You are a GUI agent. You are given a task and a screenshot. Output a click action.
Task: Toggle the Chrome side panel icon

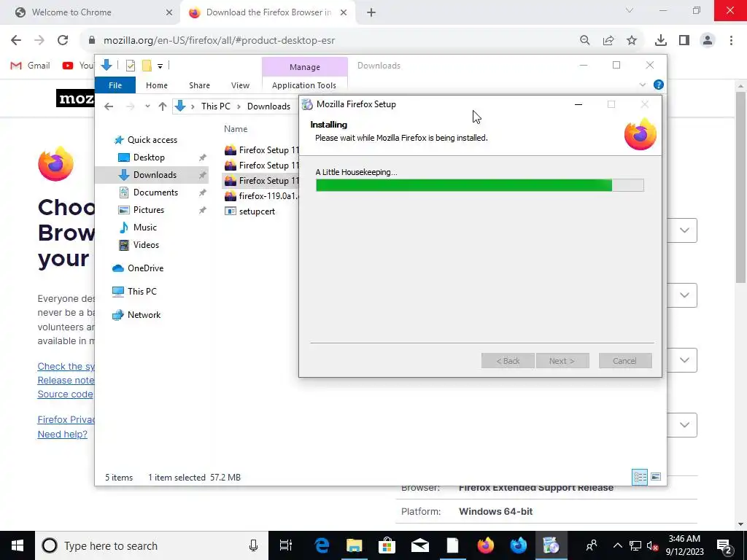(x=684, y=41)
